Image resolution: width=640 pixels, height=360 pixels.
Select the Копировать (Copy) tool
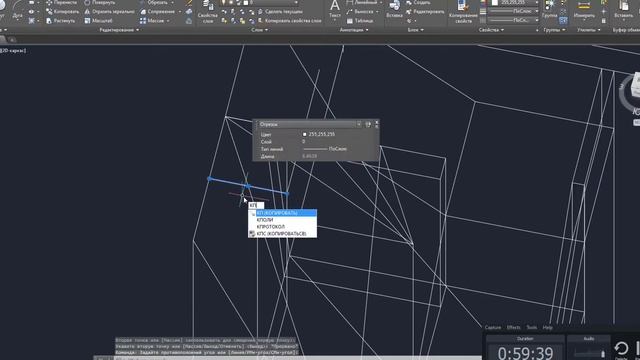[x=62, y=11]
